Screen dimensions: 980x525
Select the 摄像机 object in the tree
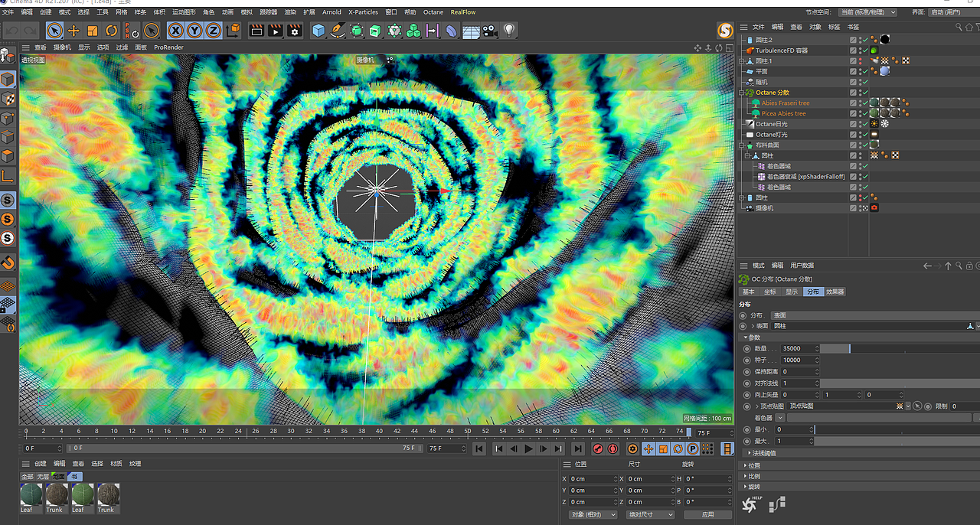(764, 208)
